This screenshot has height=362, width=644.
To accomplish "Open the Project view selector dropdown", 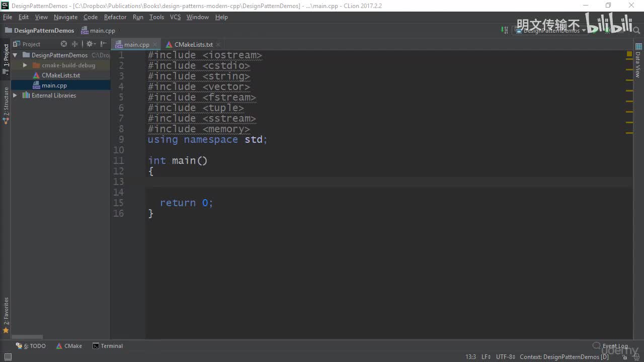I will tap(31, 44).
